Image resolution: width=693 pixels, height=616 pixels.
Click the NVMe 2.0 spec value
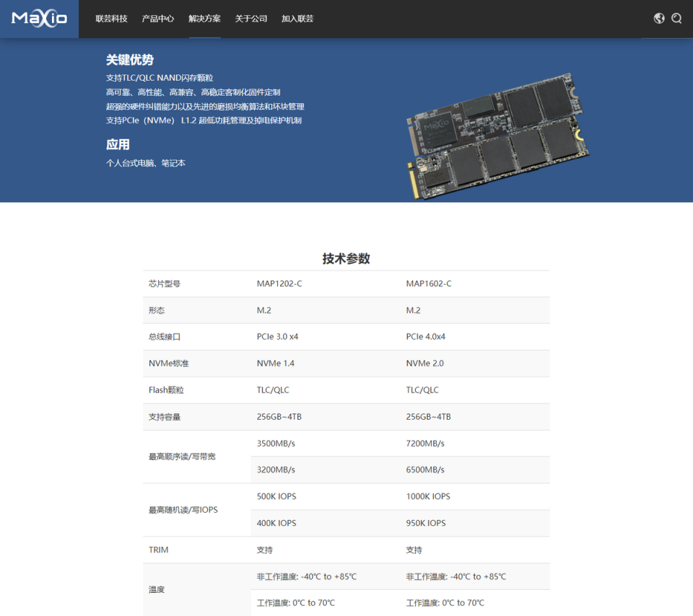(424, 363)
